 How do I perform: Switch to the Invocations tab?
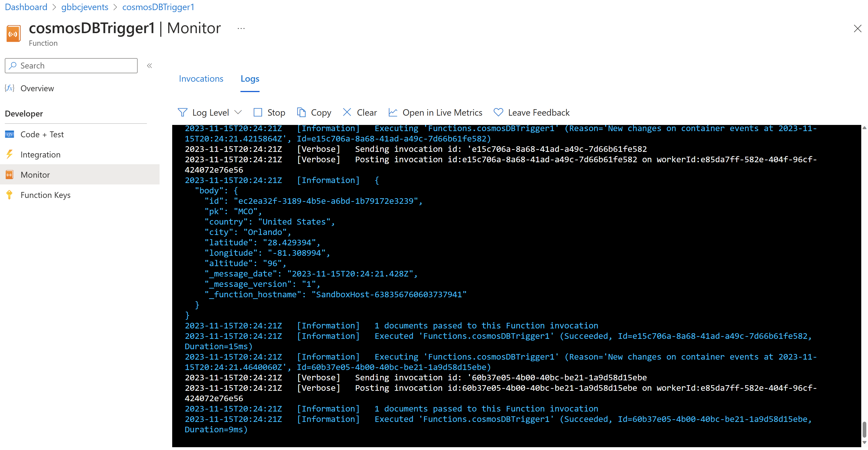[201, 79]
